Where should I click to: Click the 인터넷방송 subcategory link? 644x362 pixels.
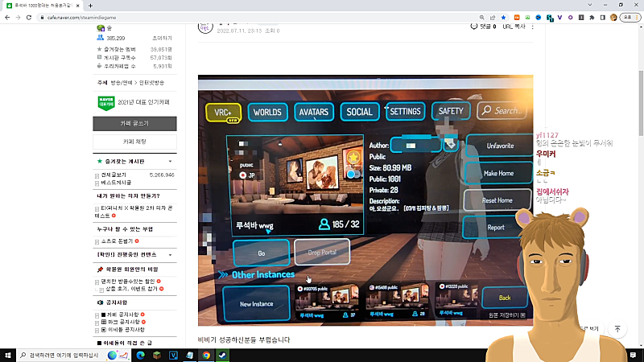click(x=151, y=83)
